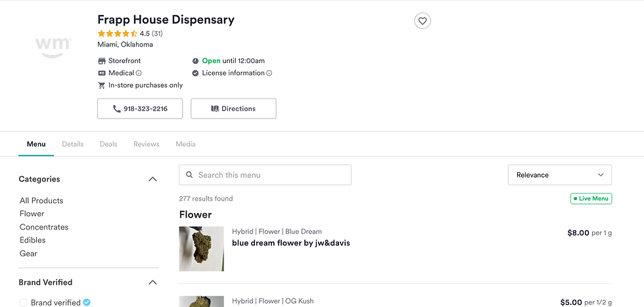This screenshot has height=307, width=644.
Task: Call 918-323-2216 phone button
Action: coord(139,108)
